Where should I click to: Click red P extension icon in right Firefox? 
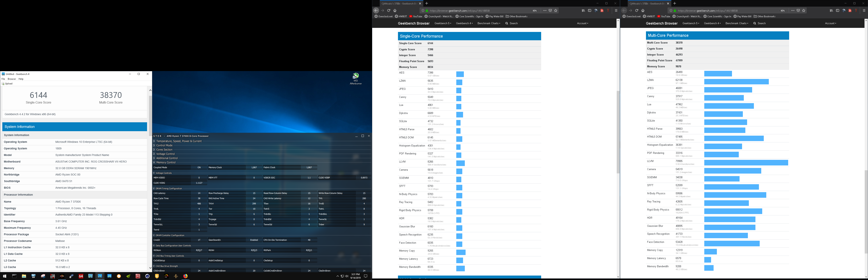[850, 10]
